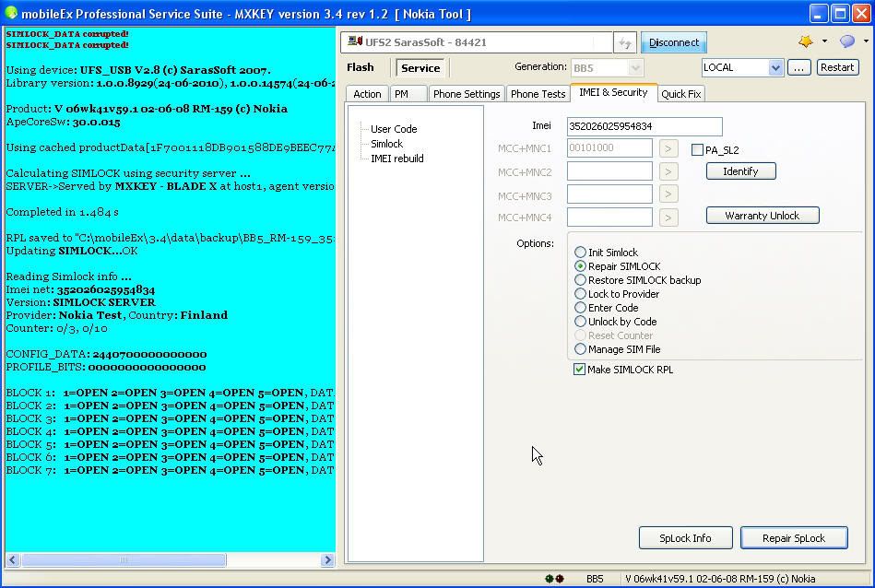Click the status bar connection indicator lights

(x=554, y=579)
